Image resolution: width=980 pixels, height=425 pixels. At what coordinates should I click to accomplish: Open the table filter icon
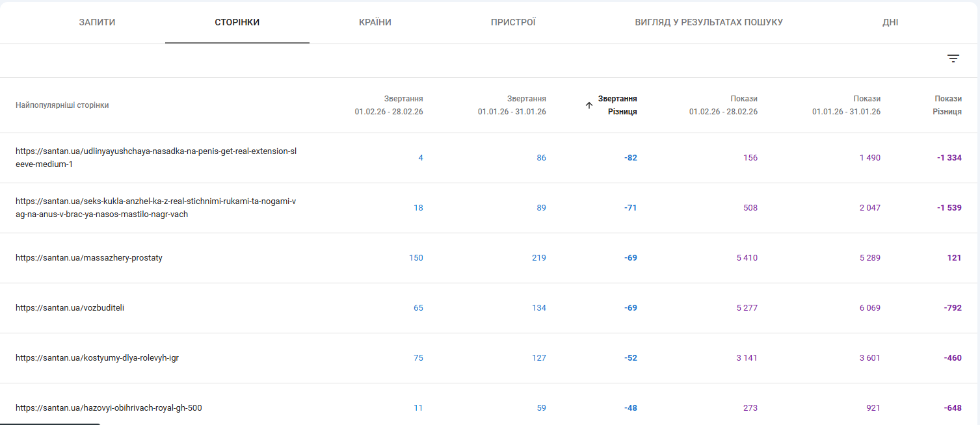click(953, 58)
